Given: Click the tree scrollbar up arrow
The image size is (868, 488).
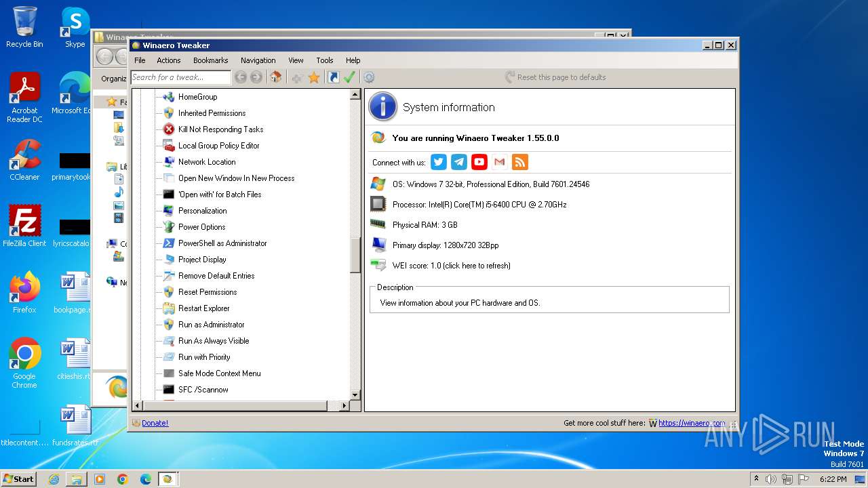Looking at the screenshot, I should click(x=355, y=95).
